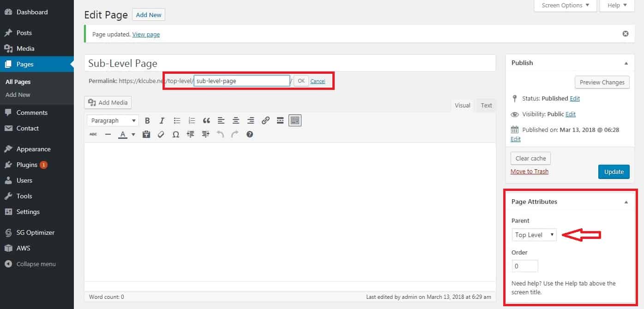Open Screen Options menu
The image size is (644, 309).
click(564, 6)
